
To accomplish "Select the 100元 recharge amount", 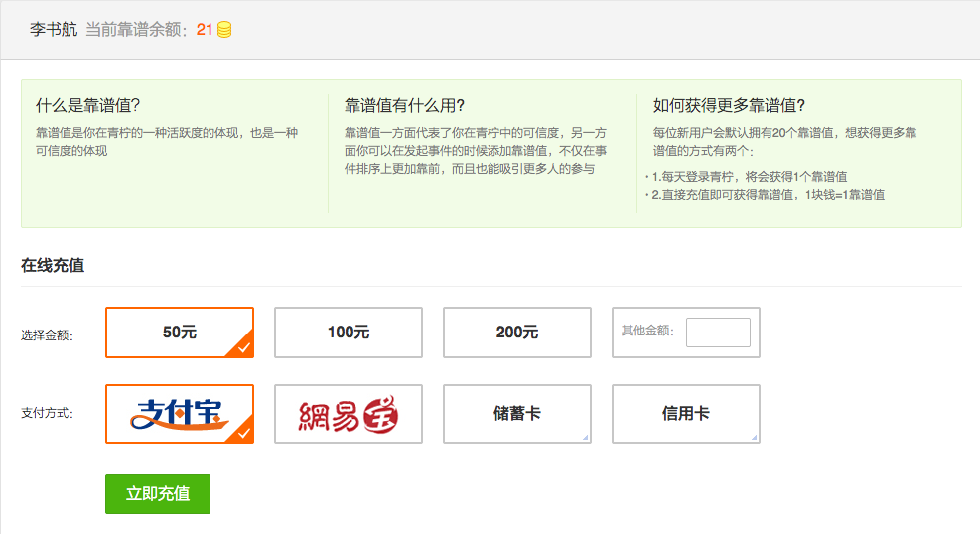I will (x=348, y=333).
